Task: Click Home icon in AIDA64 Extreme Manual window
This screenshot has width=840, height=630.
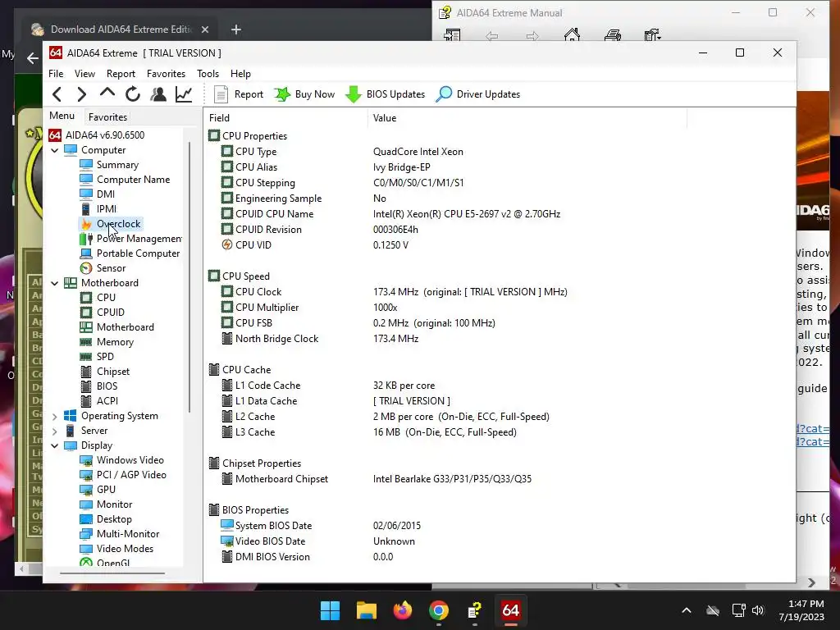Action: point(572,35)
